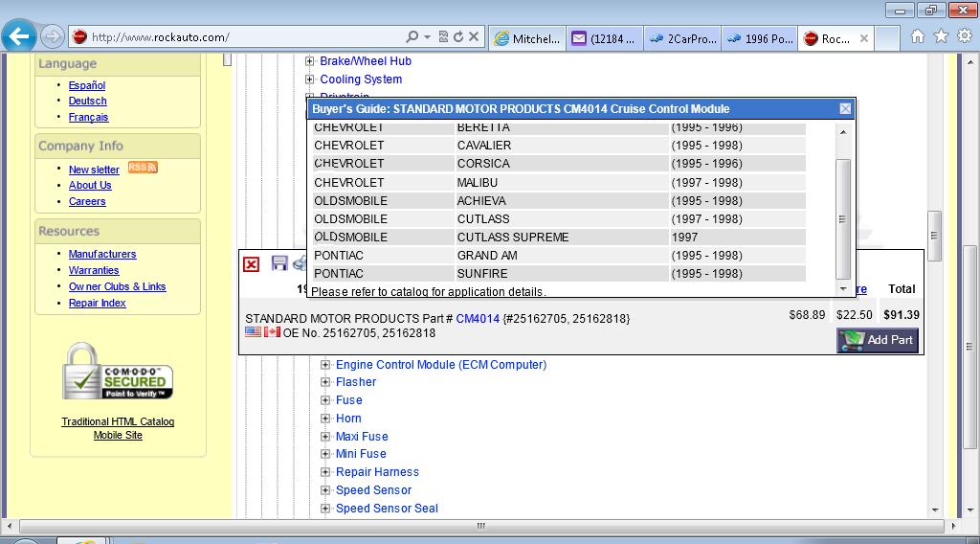Click the save floppy disk icon

point(279,263)
